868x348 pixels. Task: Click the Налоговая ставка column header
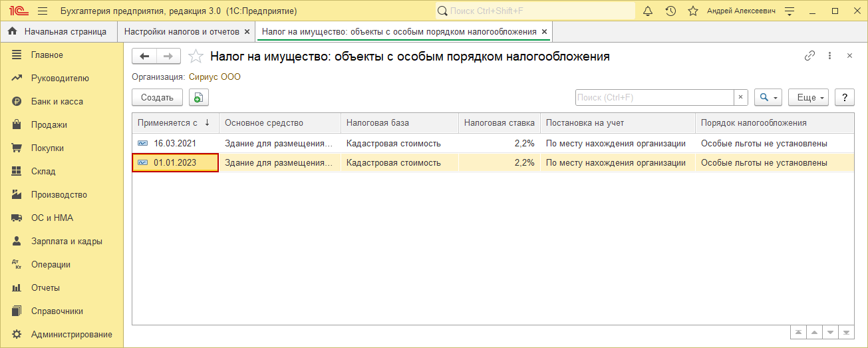(x=500, y=123)
